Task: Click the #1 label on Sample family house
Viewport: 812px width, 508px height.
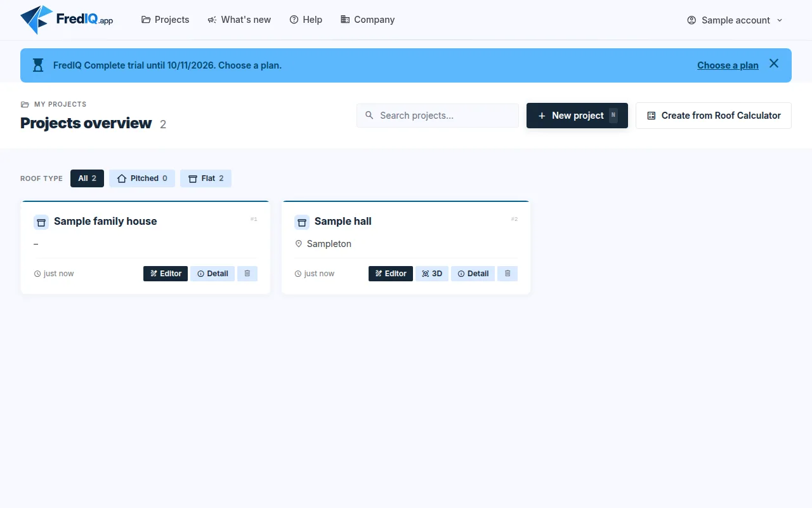Action: 254,219
